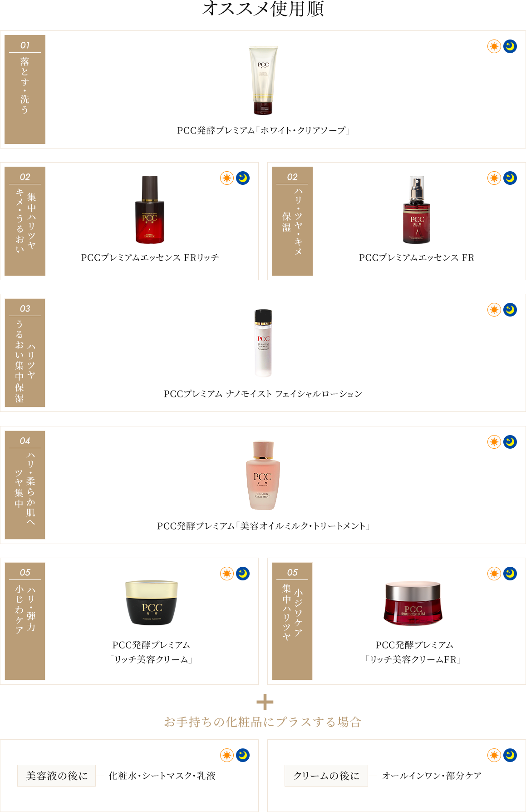This screenshot has width=526, height=812.
Task: Click the sun icon on フェイシャルローション card
Action: coord(494,310)
